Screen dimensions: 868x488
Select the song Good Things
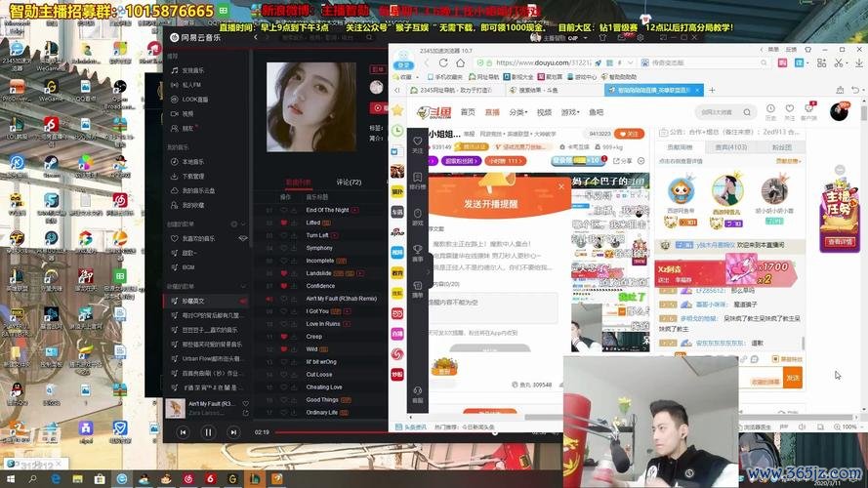[320, 399]
